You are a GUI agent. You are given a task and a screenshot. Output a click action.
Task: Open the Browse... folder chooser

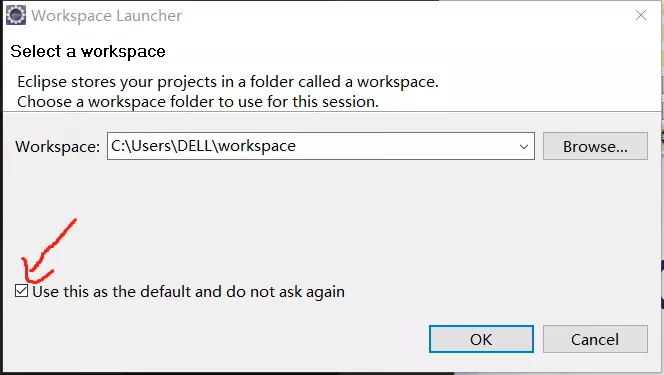click(595, 146)
